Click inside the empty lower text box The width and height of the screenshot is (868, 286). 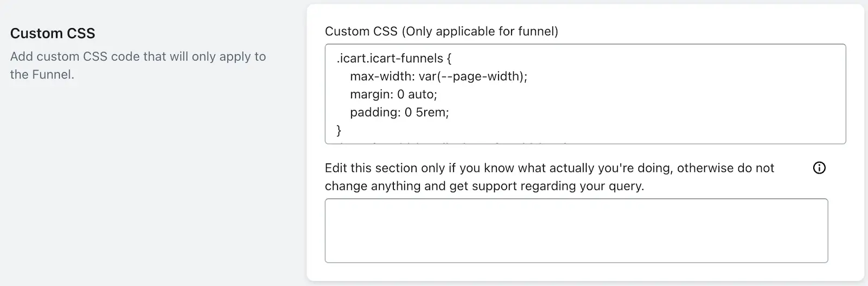pos(576,231)
